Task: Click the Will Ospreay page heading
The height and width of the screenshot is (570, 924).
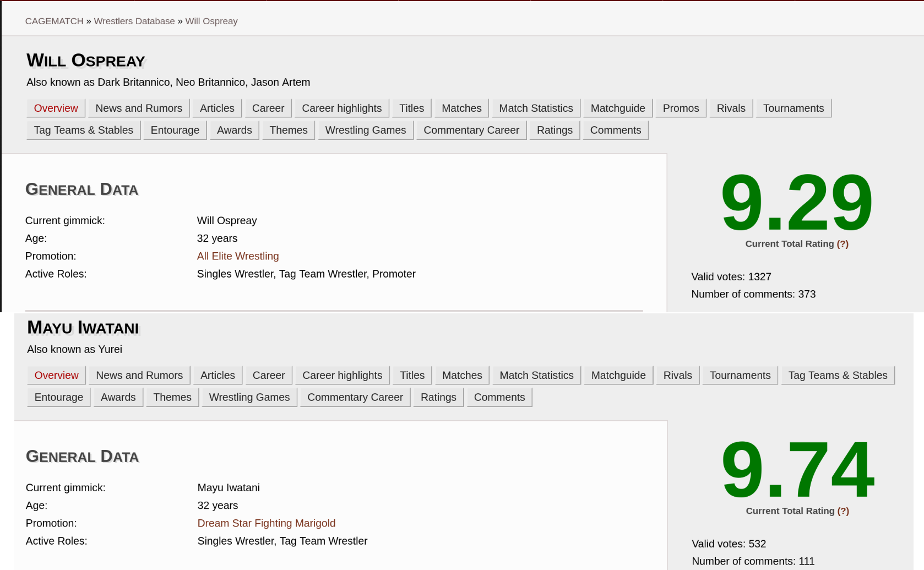Action: (x=86, y=60)
